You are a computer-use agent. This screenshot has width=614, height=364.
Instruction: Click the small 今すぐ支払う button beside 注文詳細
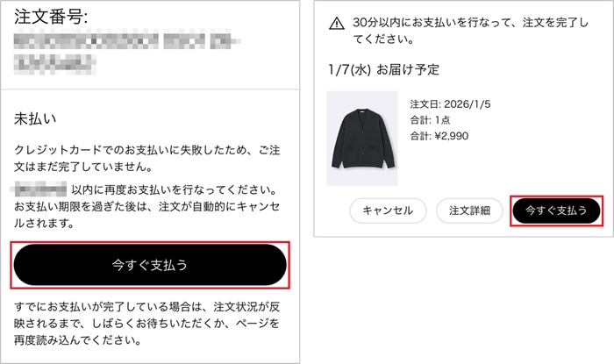(556, 211)
